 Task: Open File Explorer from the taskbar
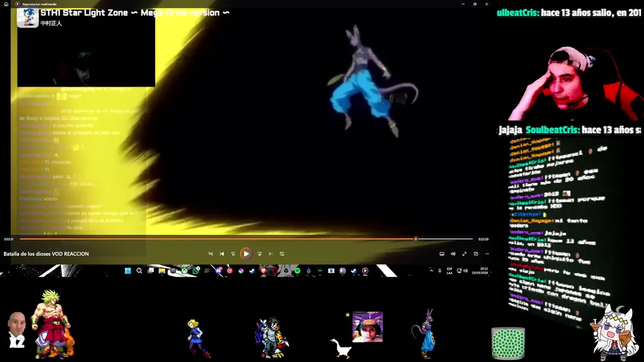pyautogui.click(x=162, y=271)
